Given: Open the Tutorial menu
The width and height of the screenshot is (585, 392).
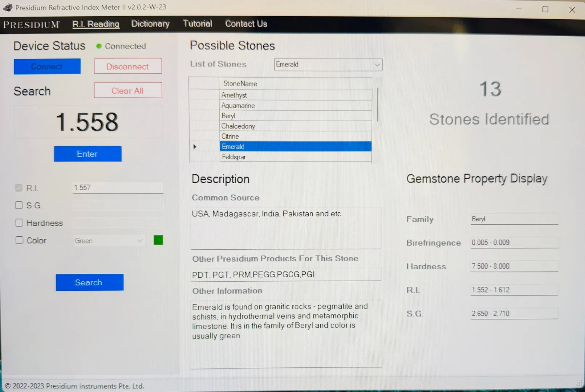Looking at the screenshot, I should pos(197,24).
